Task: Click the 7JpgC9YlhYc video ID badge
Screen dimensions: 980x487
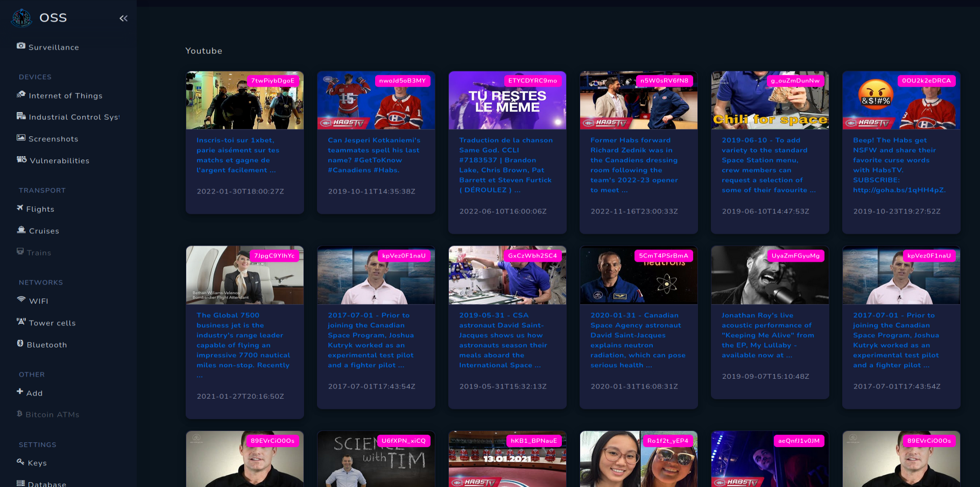Action: click(x=274, y=256)
